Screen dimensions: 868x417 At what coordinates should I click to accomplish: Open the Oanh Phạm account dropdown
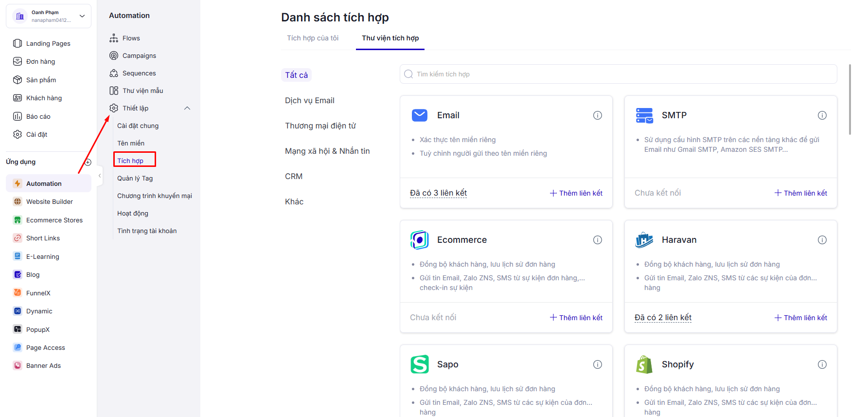[49, 16]
